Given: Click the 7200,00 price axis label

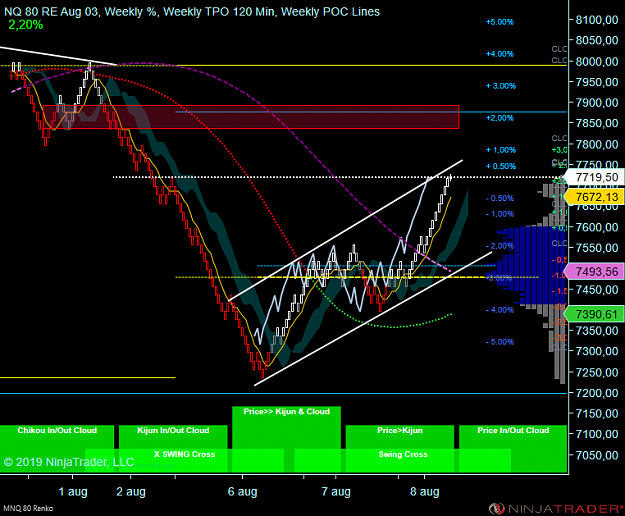Looking at the screenshot, I should pos(597,393).
